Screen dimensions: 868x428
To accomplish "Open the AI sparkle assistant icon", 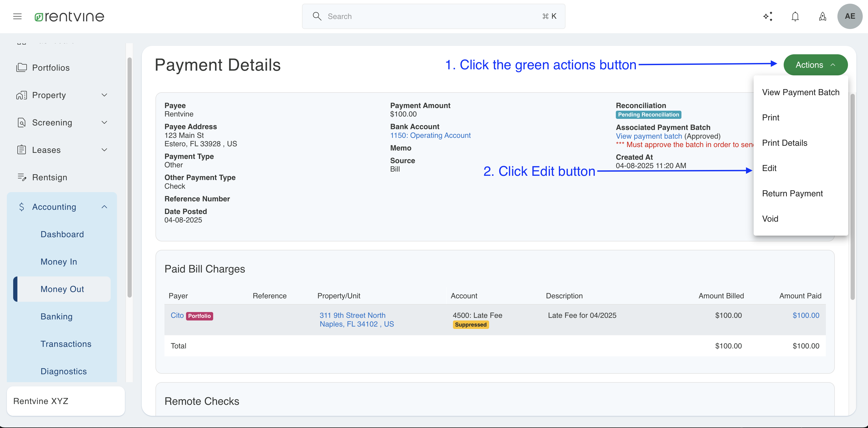I will pyautogui.click(x=768, y=16).
